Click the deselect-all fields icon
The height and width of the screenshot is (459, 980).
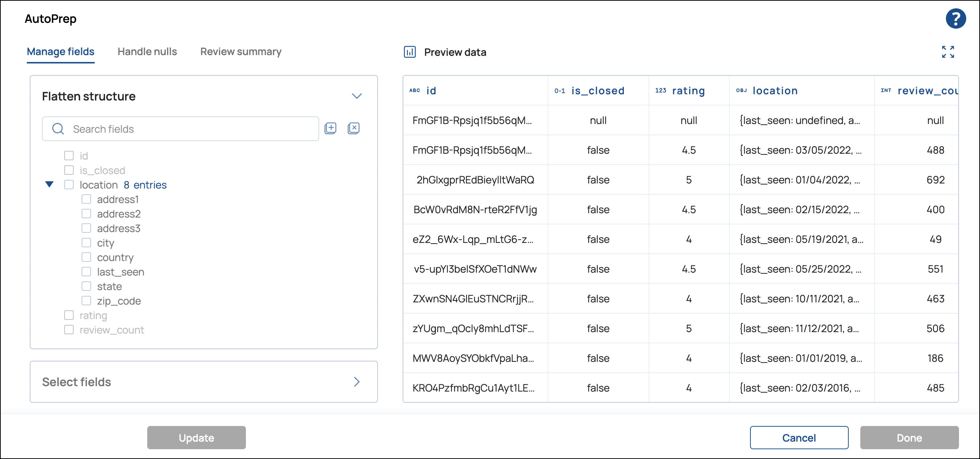[x=353, y=128]
